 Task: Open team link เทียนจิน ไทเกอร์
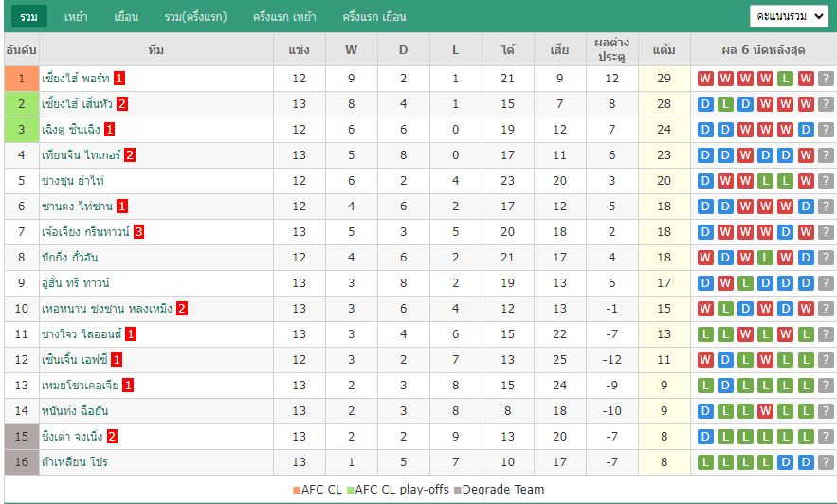coord(82,155)
